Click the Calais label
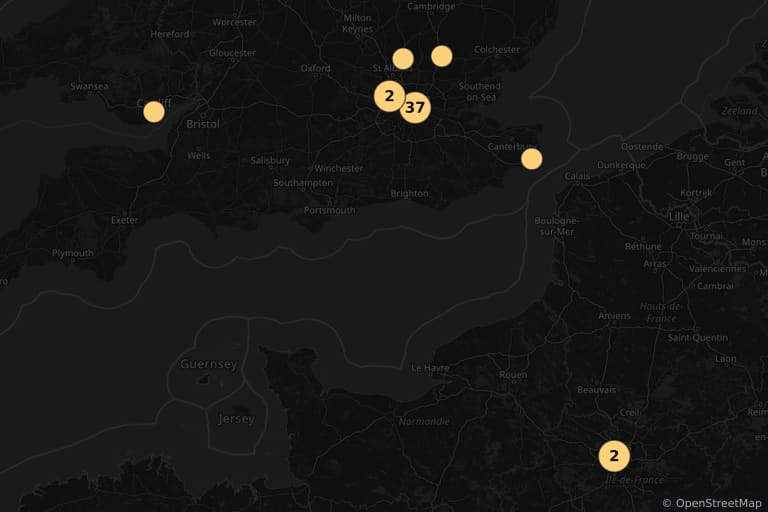This screenshot has width=768, height=512. (x=577, y=176)
